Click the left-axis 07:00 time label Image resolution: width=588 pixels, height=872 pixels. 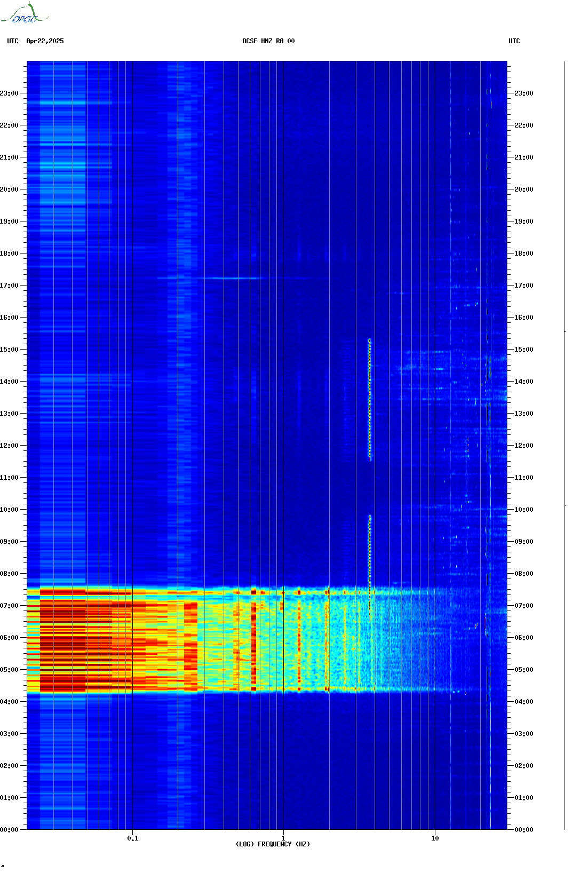click(x=9, y=606)
